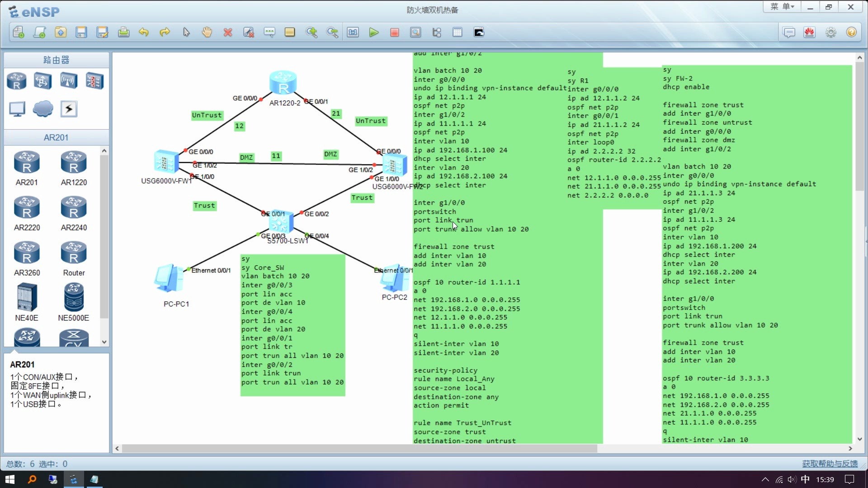This screenshot has width=868, height=488.
Task: Select the S5700-LSW1 switch device
Action: click(x=281, y=222)
